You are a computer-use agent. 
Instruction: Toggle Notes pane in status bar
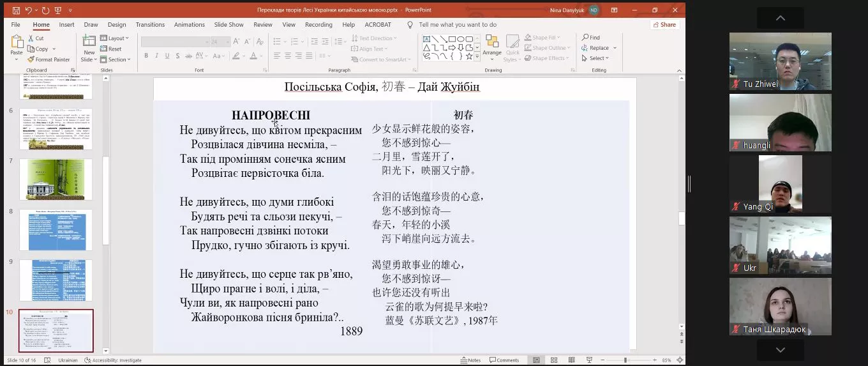point(470,360)
